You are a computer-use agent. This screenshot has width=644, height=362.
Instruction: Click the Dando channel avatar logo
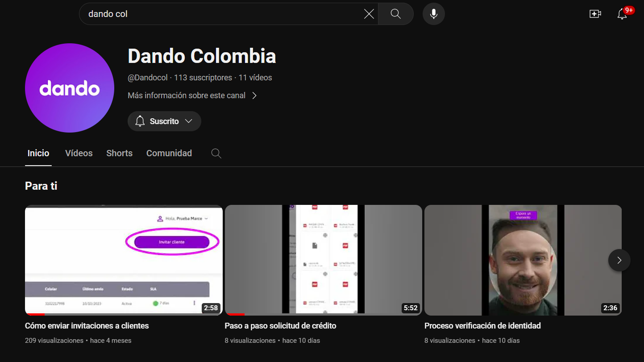(x=70, y=88)
